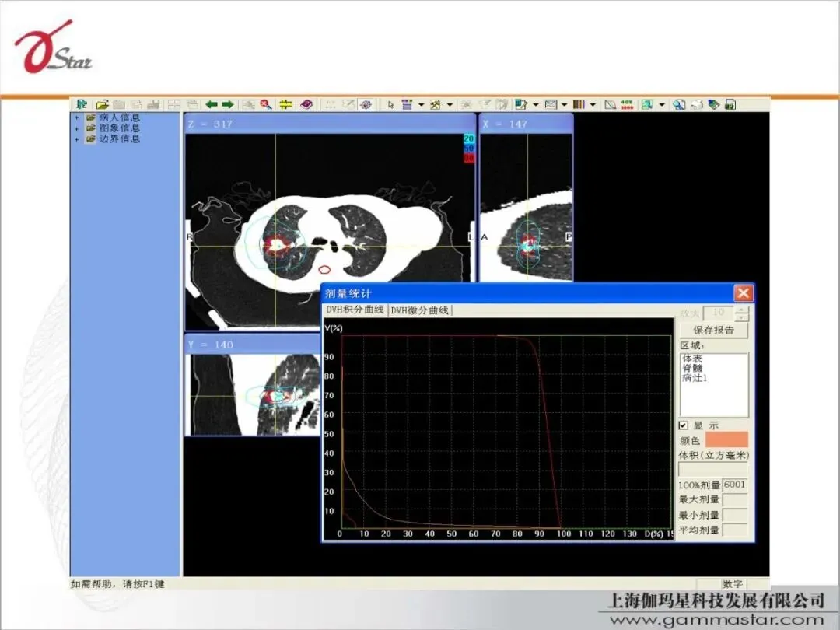This screenshot has height=630, width=840.
Task: Click the teal monitor display icon
Action: 648,104
